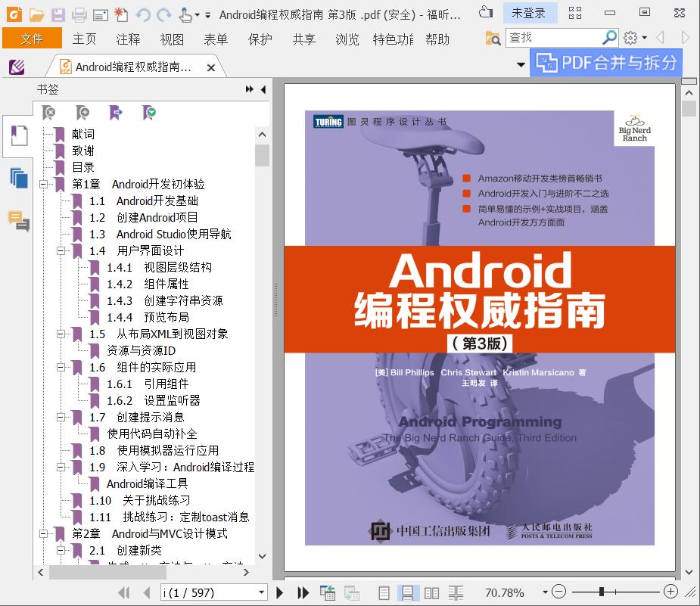This screenshot has width=700, height=606.
Task: Open the 共享 tab
Action: coord(303,39)
